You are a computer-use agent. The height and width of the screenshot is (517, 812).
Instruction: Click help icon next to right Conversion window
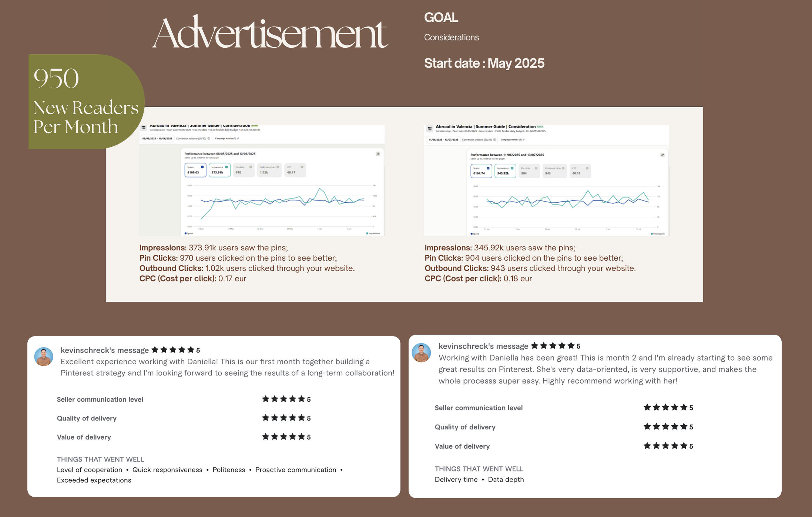tap(494, 140)
